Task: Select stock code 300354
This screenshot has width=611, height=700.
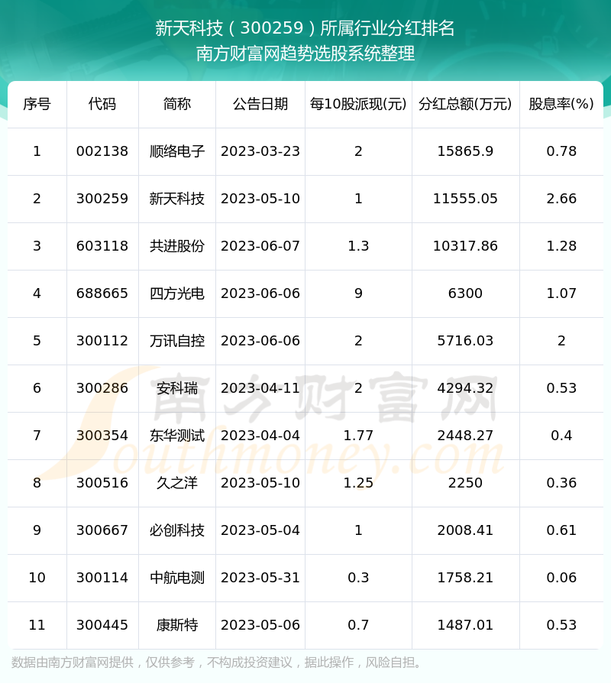Action: click(102, 436)
